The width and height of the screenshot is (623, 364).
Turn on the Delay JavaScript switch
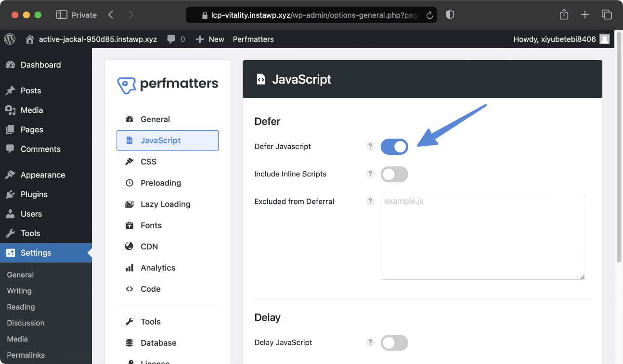tap(394, 342)
